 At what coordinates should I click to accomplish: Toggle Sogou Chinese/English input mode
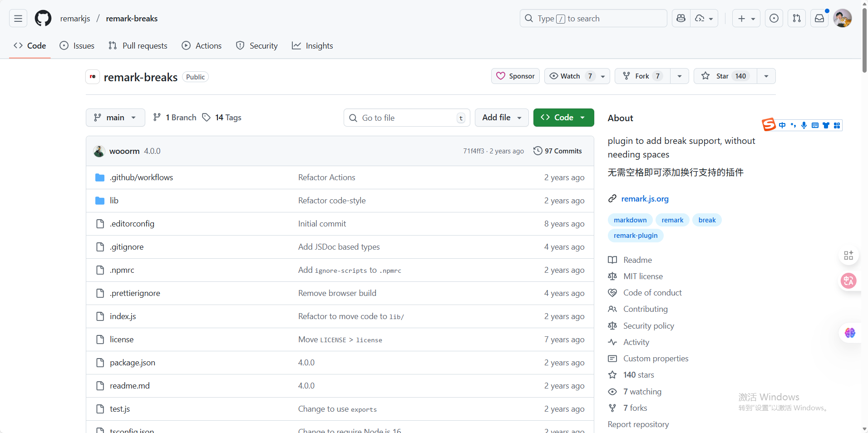pos(782,125)
